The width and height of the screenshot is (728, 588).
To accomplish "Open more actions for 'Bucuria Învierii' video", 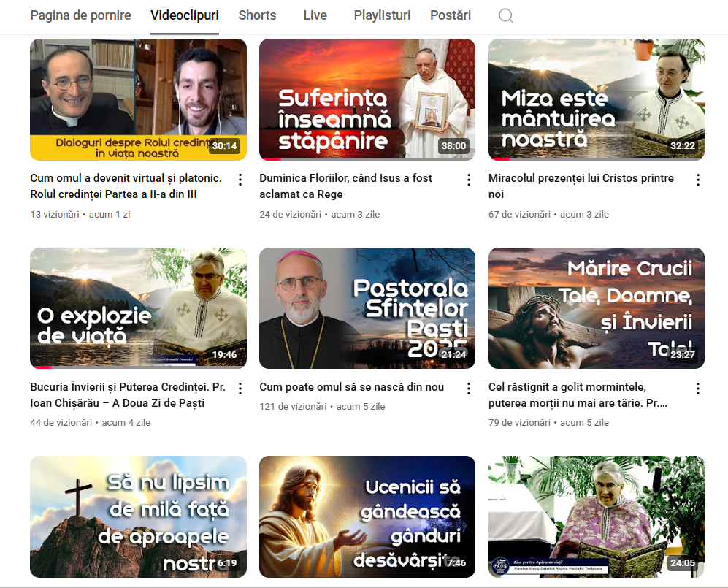I will 240,389.
